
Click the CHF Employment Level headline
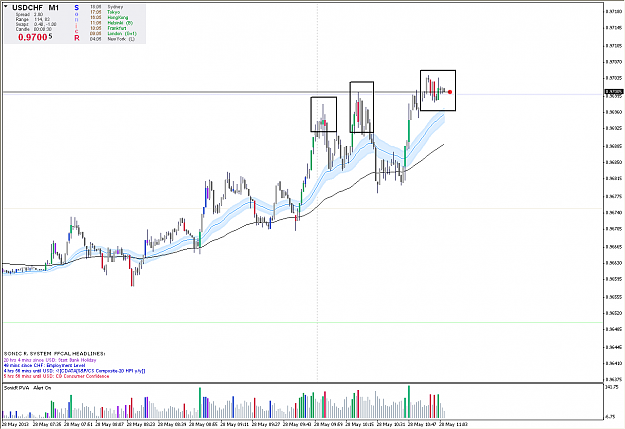tap(44, 365)
